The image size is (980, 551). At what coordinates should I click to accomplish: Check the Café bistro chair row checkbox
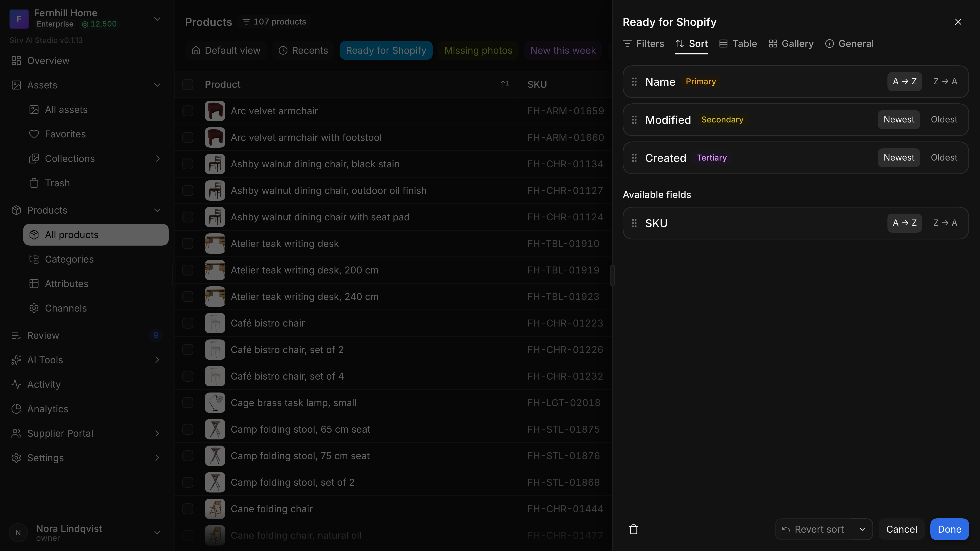tap(188, 323)
